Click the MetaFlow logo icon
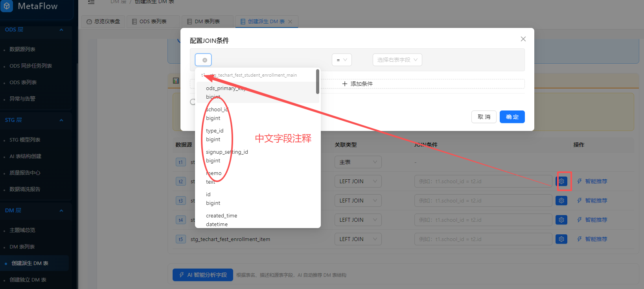Viewport: 644px width, 289px height. (7, 6)
